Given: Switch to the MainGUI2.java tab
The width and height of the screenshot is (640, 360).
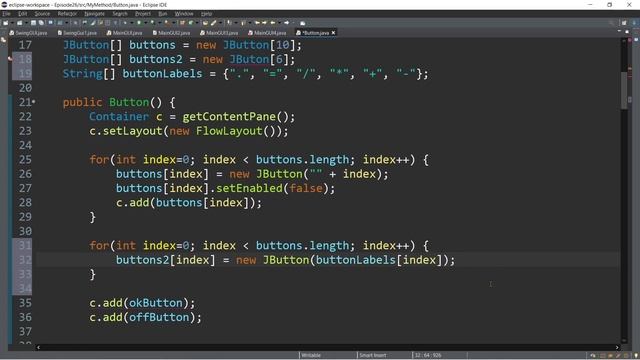Looking at the screenshot, I should coord(171,33).
